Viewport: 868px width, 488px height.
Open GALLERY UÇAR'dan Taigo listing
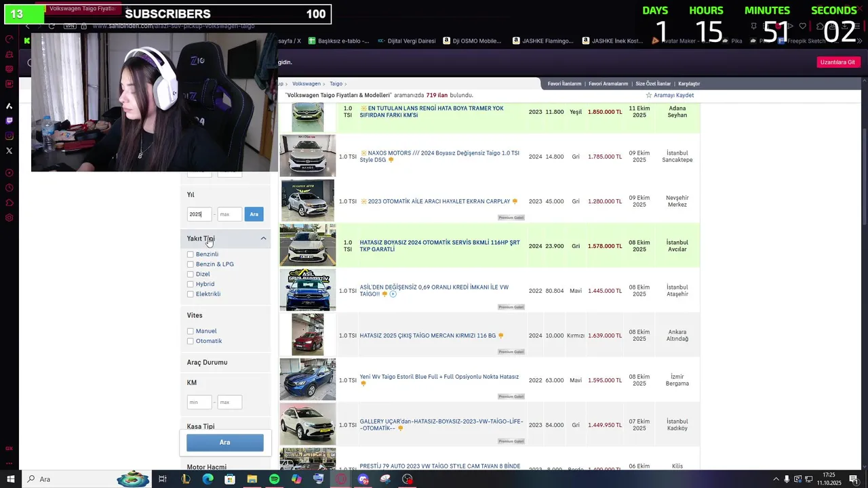click(x=441, y=425)
